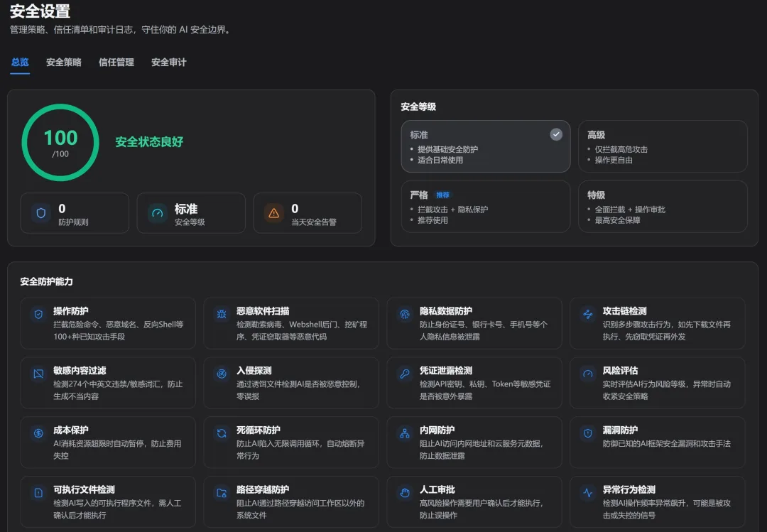Click the bug icon for 恶意软件扫描
This screenshot has height=532, width=767.
pos(222,314)
